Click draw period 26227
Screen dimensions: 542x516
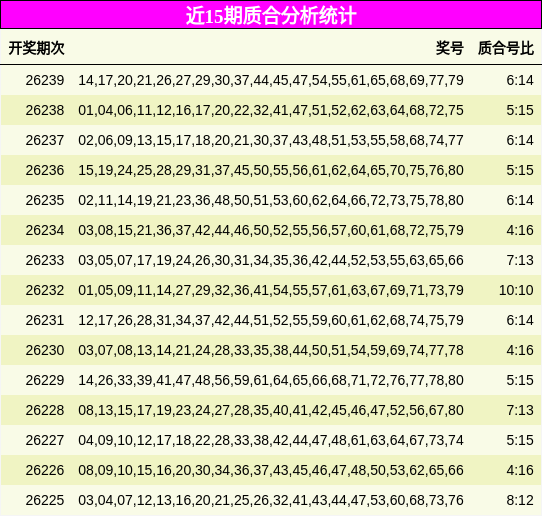point(45,440)
